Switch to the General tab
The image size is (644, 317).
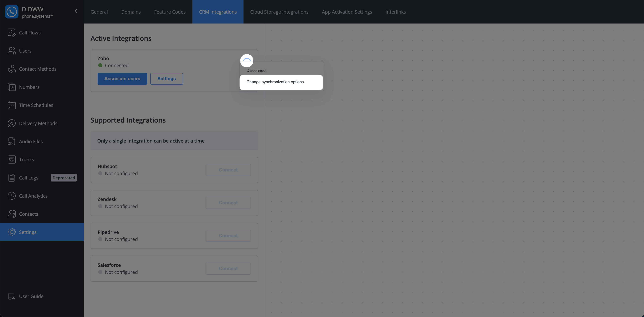tap(99, 12)
